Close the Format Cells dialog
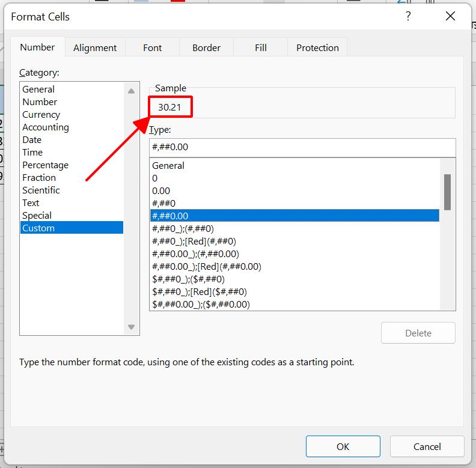This screenshot has width=476, height=468. pos(450,17)
